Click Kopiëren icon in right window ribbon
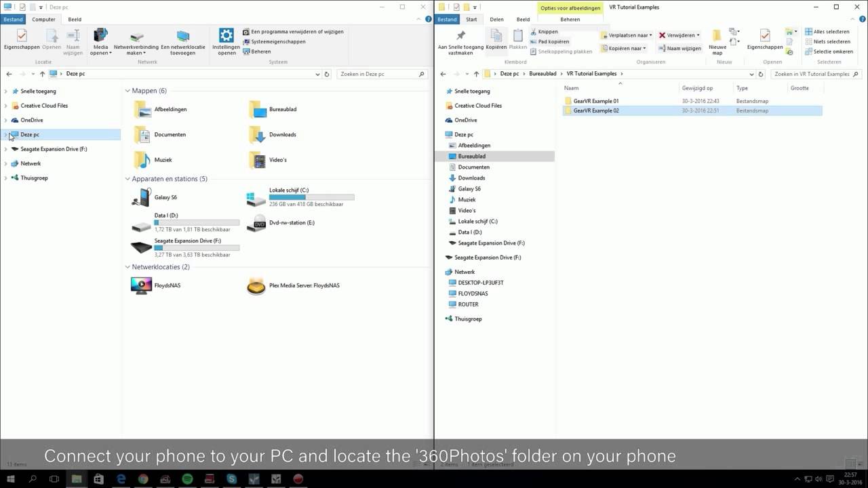 coord(496,35)
